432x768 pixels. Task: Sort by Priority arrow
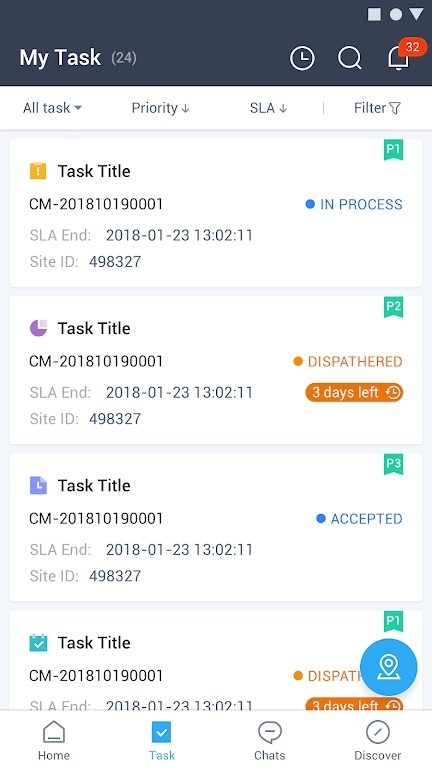pyautogui.click(x=161, y=108)
